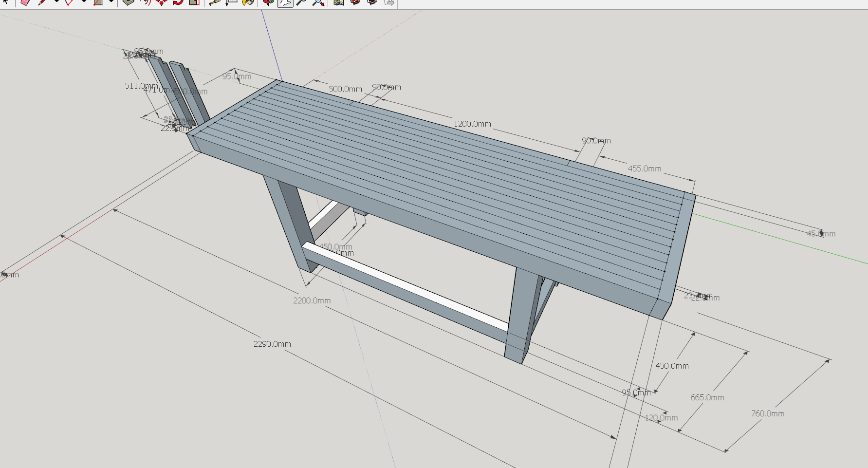The image size is (868, 468).
Task: Select the highlighted Pan hand tool
Action: click(285, 2)
